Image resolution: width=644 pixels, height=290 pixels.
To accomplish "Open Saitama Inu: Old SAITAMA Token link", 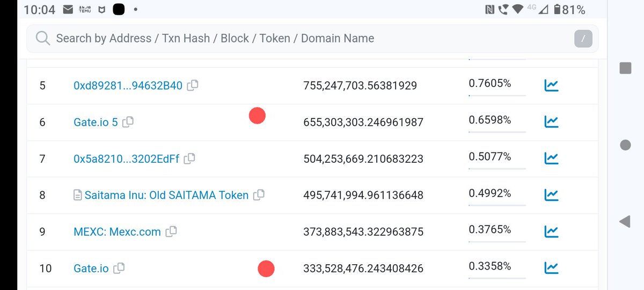I will click(166, 195).
